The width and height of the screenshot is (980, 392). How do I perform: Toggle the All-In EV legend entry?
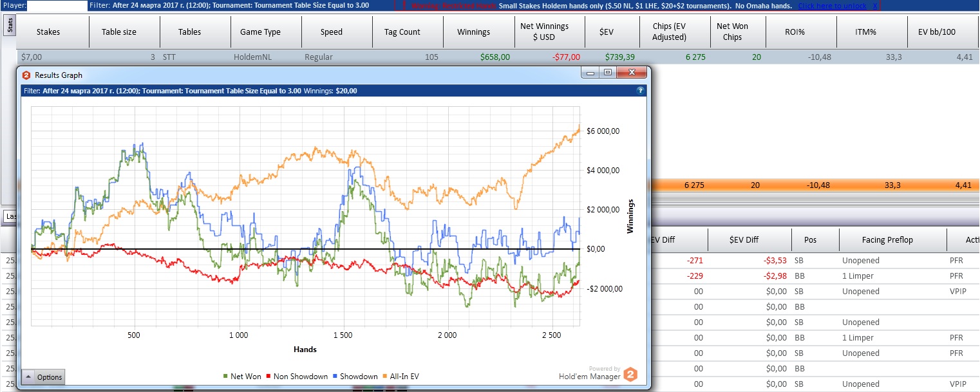pyautogui.click(x=404, y=377)
